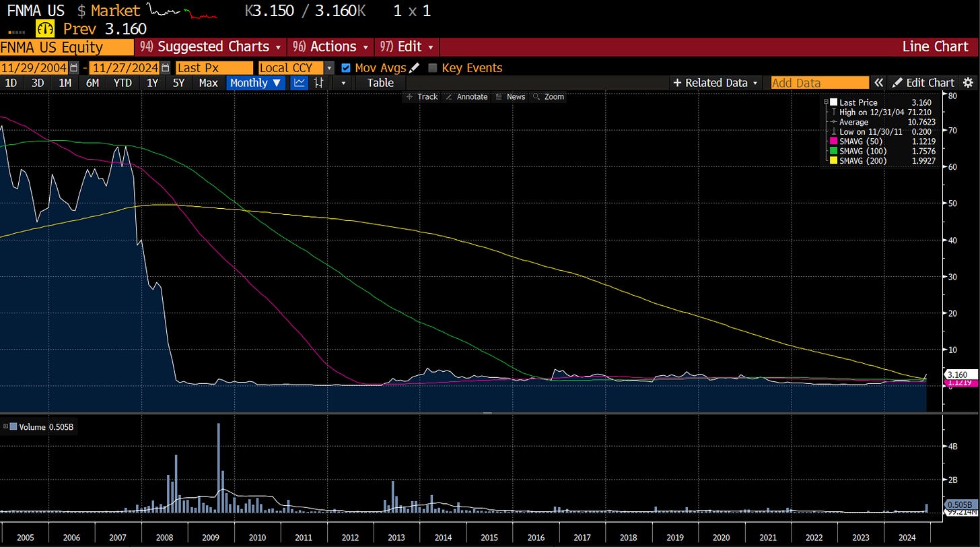Open the chart type extra options arrow
This screenshot has height=547, width=980.
(x=343, y=83)
